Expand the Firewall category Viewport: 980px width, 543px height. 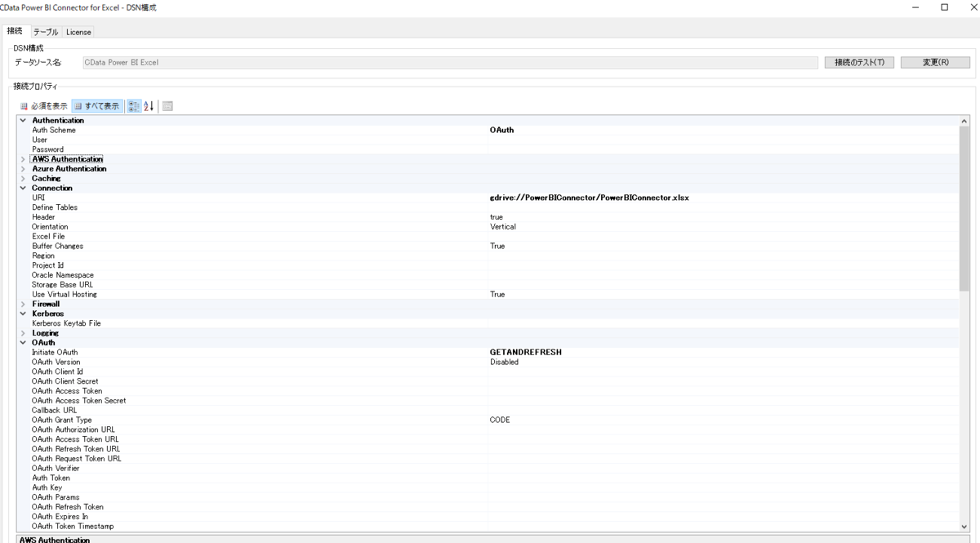pyautogui.click(x=23, y=305)
